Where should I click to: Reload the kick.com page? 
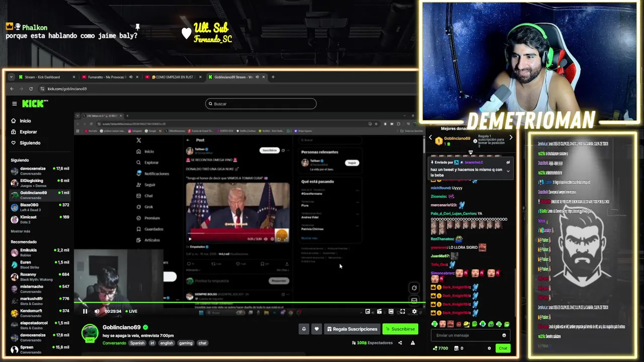point(31,88)
